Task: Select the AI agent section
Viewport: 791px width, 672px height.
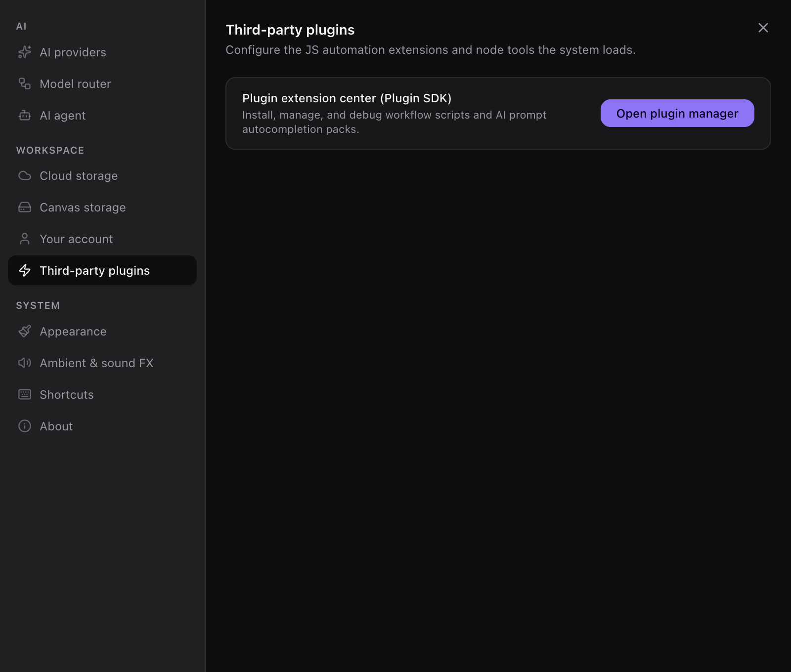Action: 102,115
